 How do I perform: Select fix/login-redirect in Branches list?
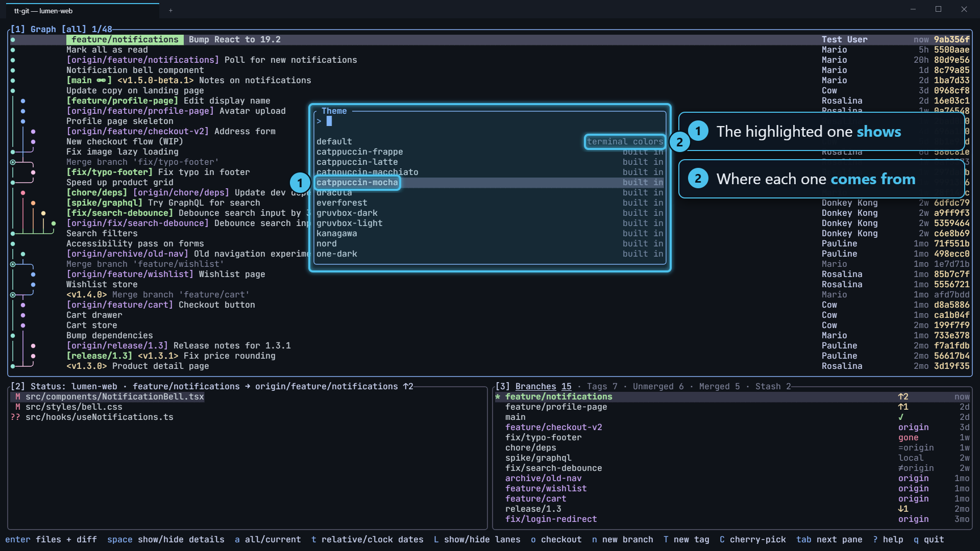(x=732, y=519)
